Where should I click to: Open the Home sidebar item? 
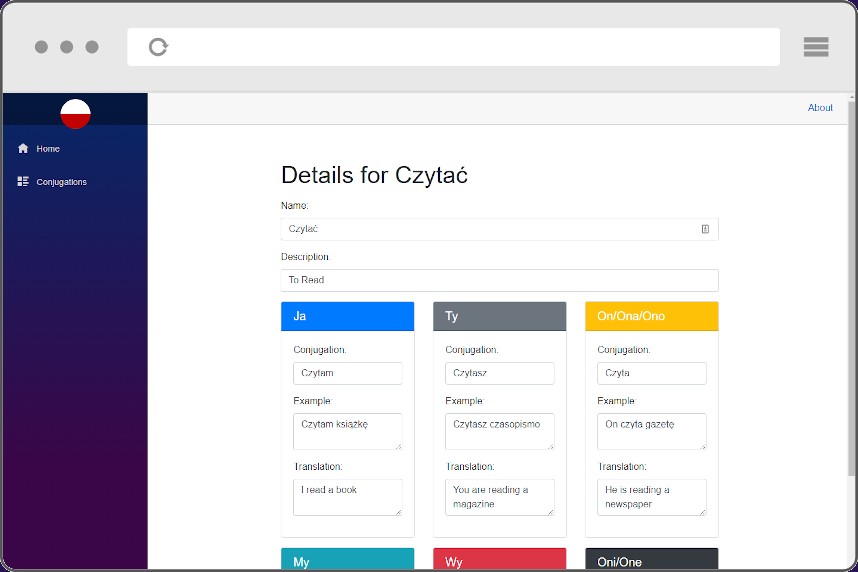click(48, 149)
